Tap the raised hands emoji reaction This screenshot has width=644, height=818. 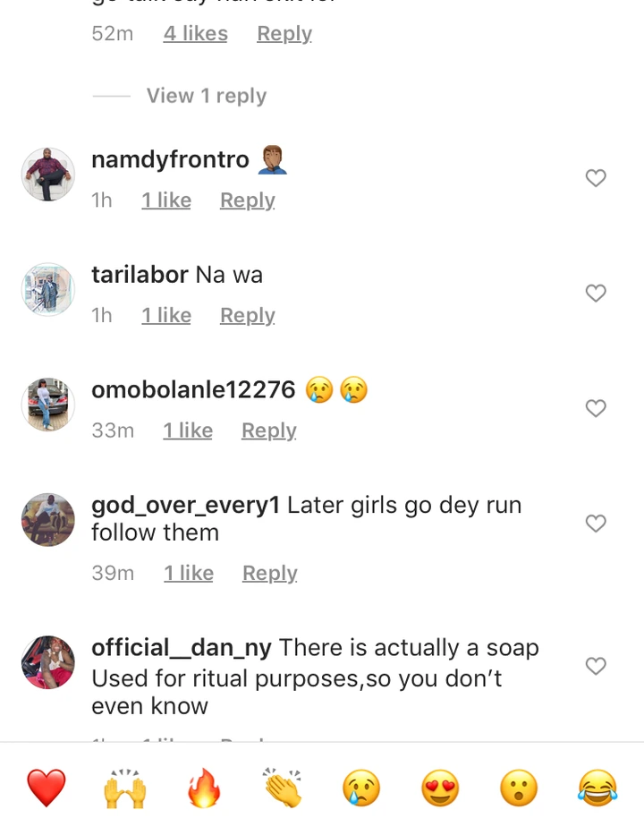click(125, 788)
